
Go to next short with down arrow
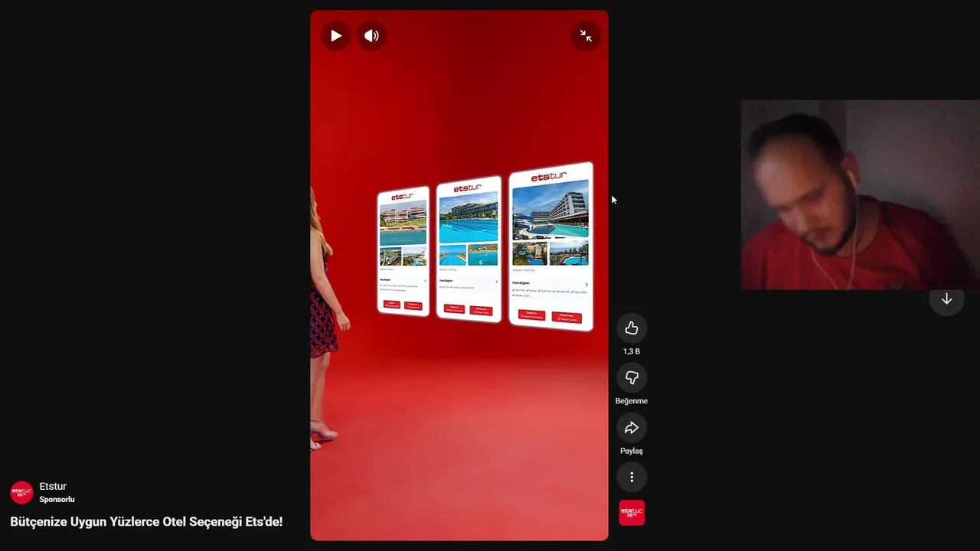tap(946, 299)
